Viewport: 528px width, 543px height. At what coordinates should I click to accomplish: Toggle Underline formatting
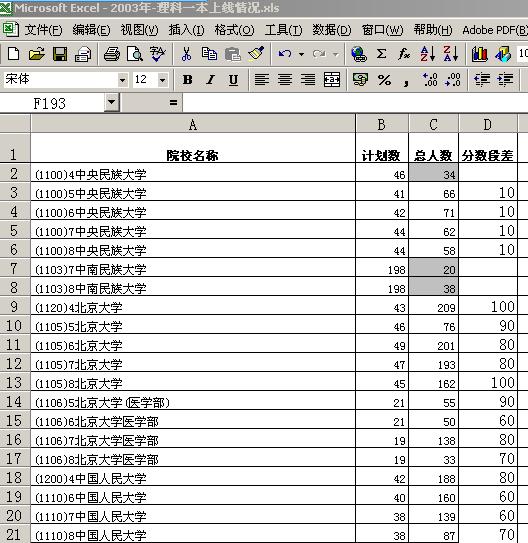point(233,80)
